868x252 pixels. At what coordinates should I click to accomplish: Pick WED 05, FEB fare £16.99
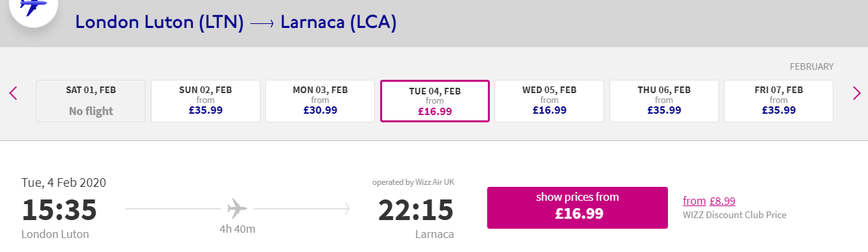(x=550, y=101)
